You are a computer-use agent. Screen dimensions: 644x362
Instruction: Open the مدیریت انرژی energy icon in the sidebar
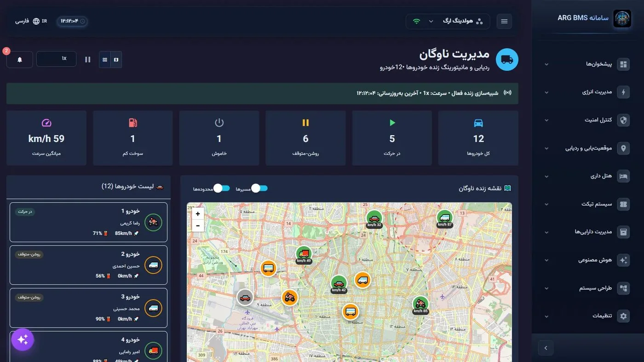point(623,92)
